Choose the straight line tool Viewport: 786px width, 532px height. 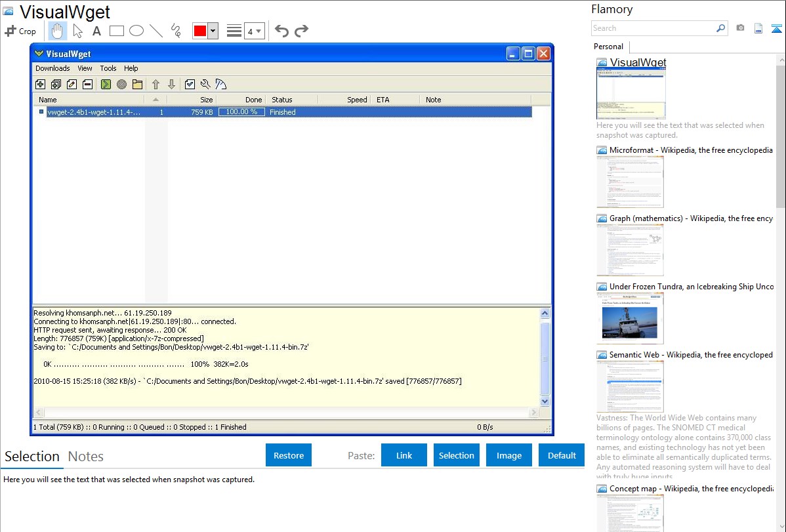[156, 31]
